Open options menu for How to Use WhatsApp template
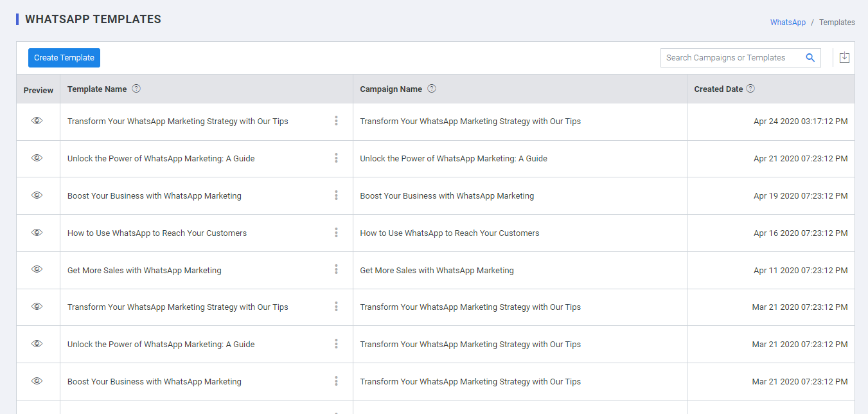The height and width of the screenshot is (414, 868). (x=336, y=233)
